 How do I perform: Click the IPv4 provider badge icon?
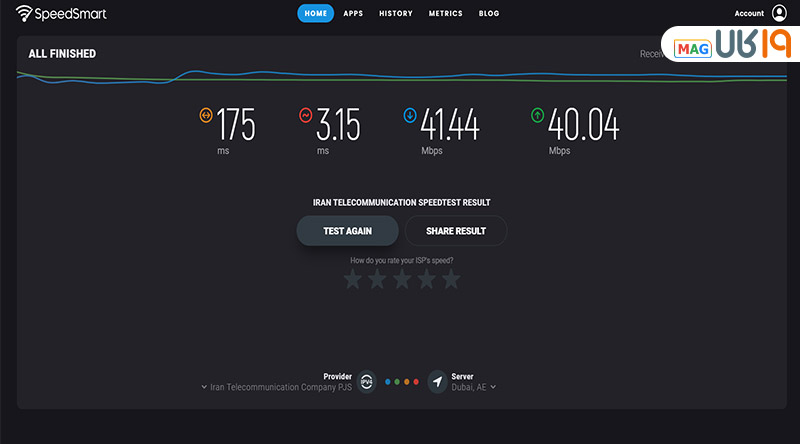pos(366,381)
